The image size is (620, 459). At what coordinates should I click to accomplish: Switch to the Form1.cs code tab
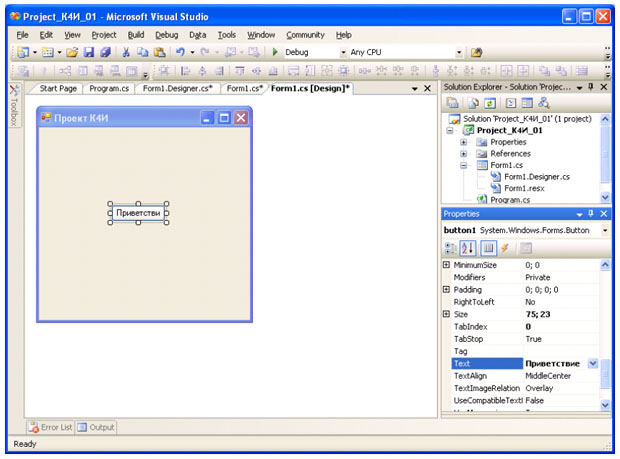244,89
